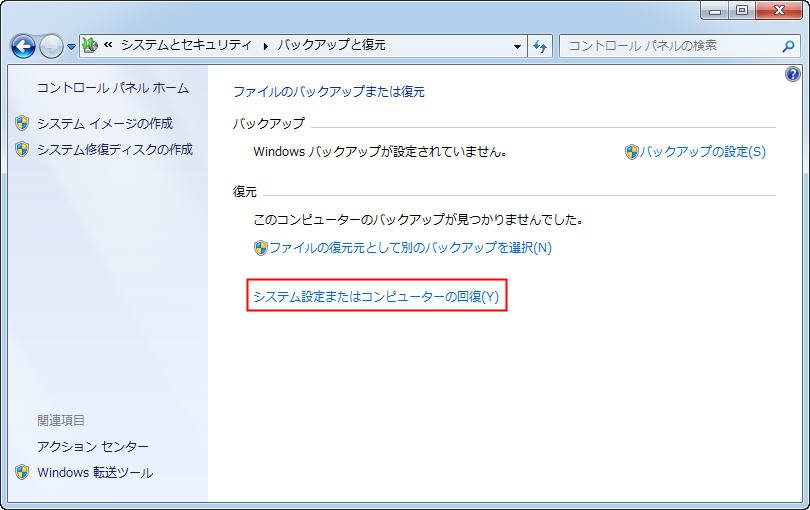Expand the arrow after システムとセキュリティ
810x510 pixels.
click(266, 46)
